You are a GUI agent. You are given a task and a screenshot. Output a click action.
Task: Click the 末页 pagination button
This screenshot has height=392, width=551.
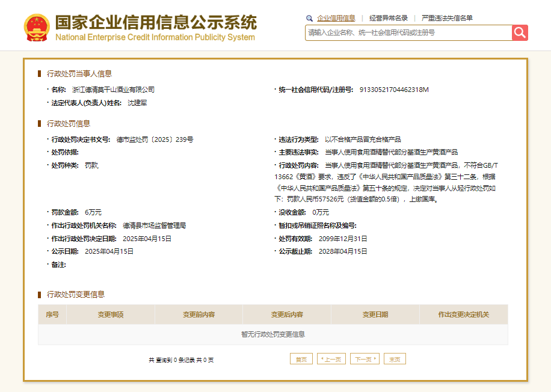click(x=395, y=358)
